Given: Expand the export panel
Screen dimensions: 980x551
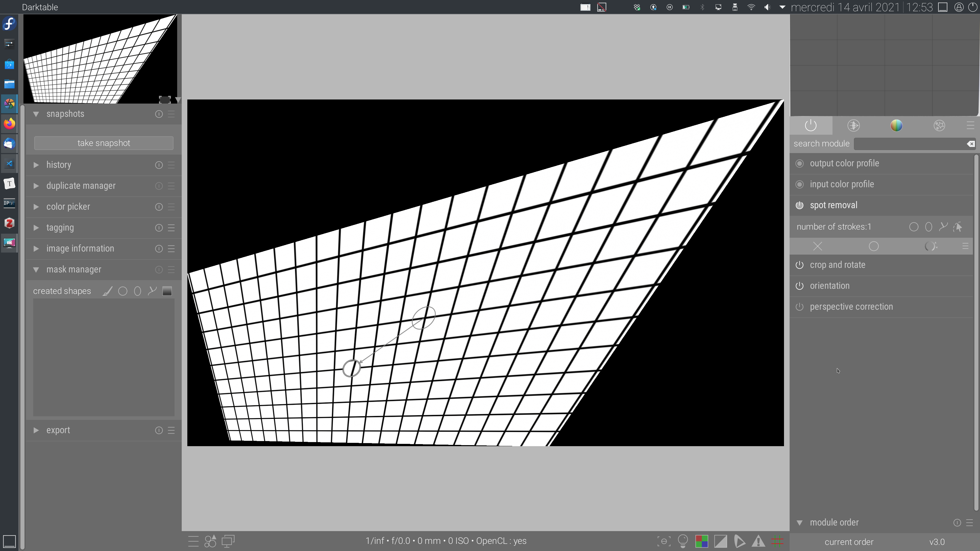Looking at the screenshot, I should (58, 430).
